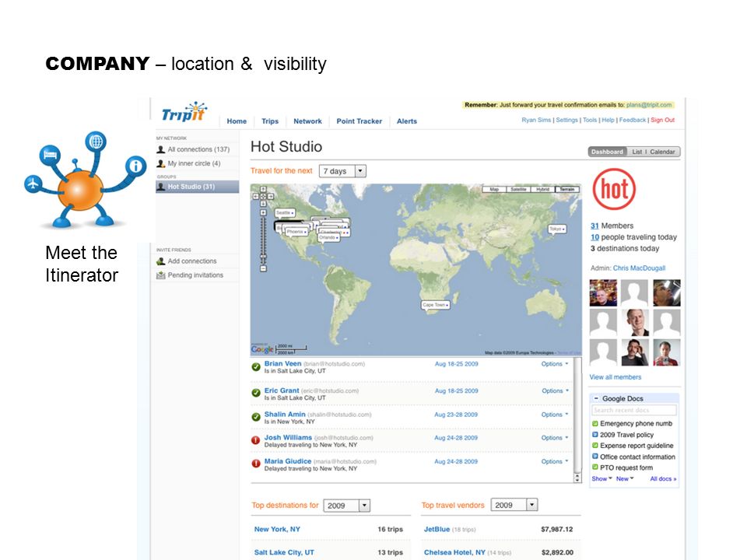Click the JetBlue vendor link
The image size is (747, 560).
[437, 529]
